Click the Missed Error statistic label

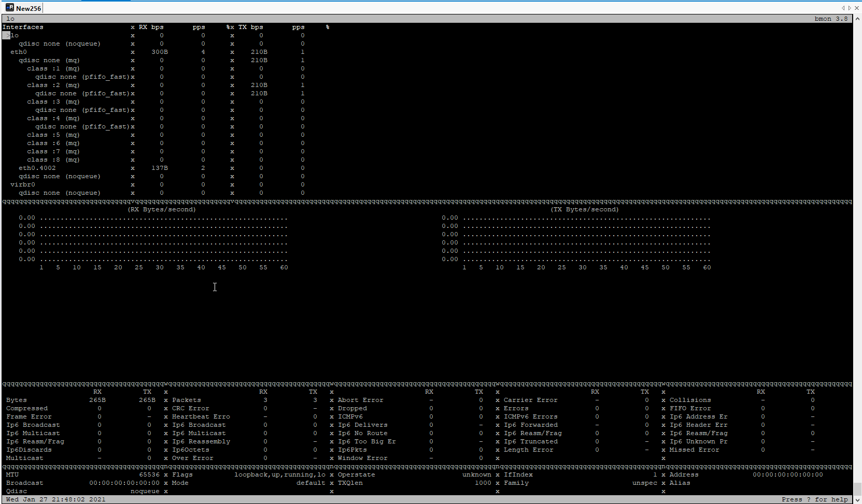[695, 450]
